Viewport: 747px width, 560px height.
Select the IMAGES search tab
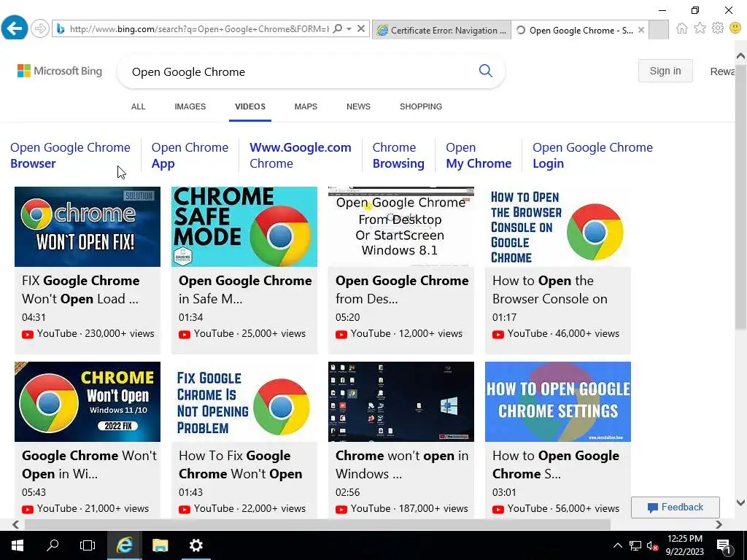coord(190,106)
